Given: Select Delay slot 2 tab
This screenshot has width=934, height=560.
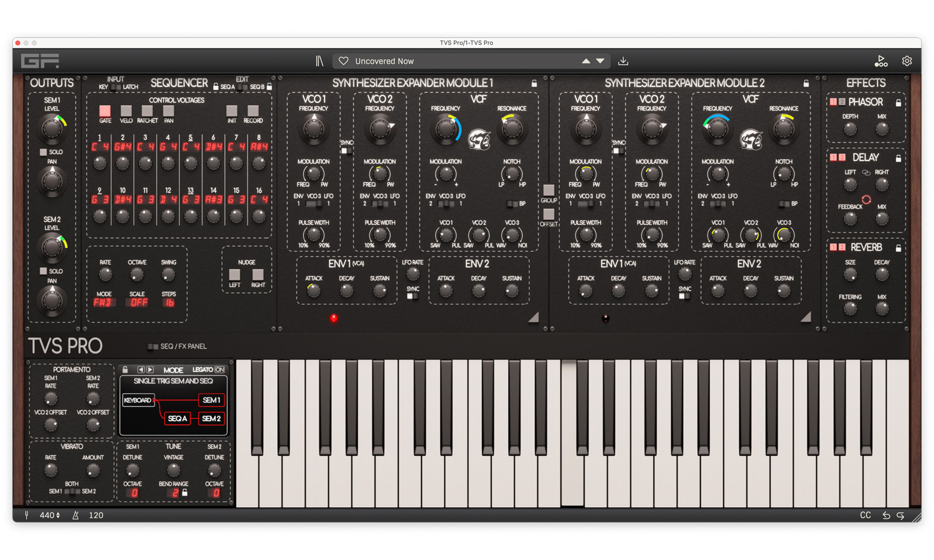Looking at the screenshot, I should (x=842, y=158).
